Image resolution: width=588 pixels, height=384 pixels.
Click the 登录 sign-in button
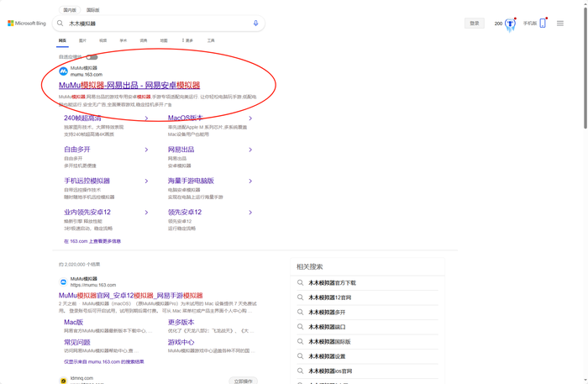pyautogui.click(x=475, y=24)
